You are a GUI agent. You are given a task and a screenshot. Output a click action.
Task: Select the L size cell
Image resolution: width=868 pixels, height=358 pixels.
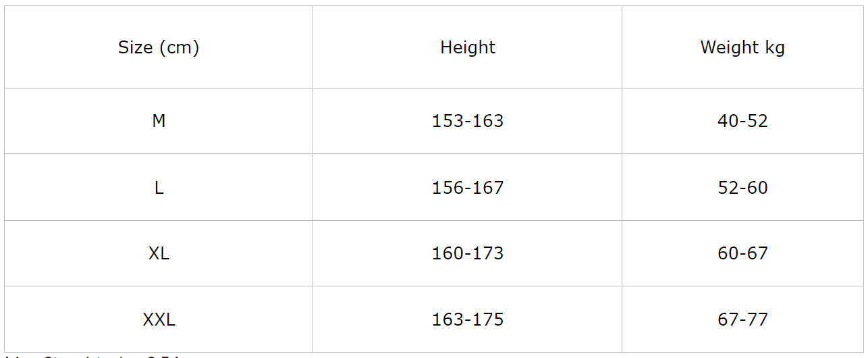[x=159, y=187]
